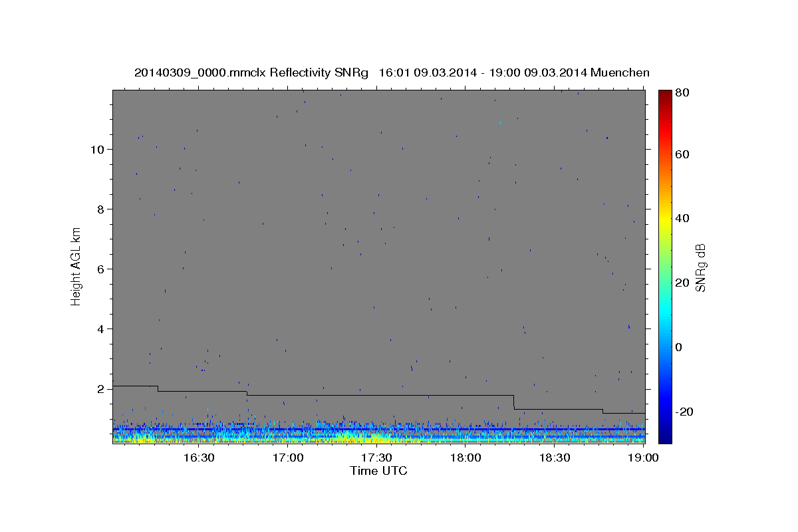
Task: Click the 17:30 time tick label
Action: (376, 458)
